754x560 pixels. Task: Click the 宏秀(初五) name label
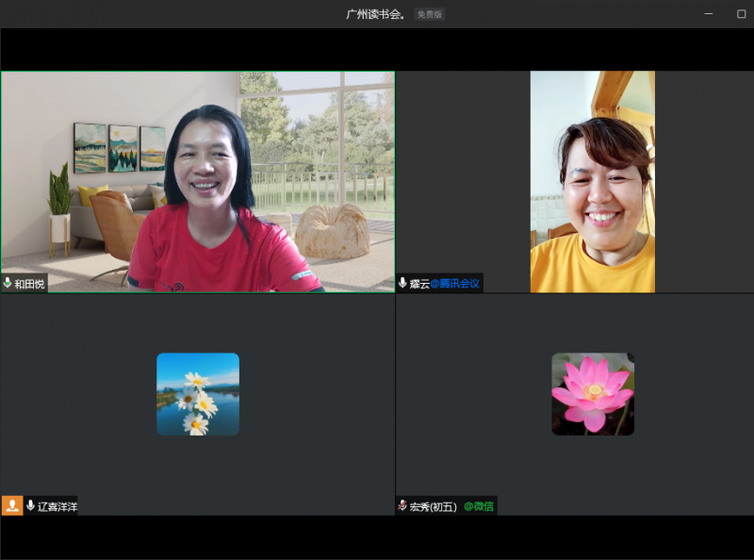434,506
